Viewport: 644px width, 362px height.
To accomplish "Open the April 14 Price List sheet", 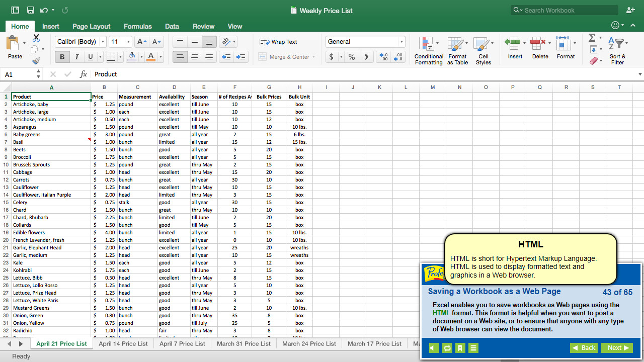I will [x=123, y=343].
